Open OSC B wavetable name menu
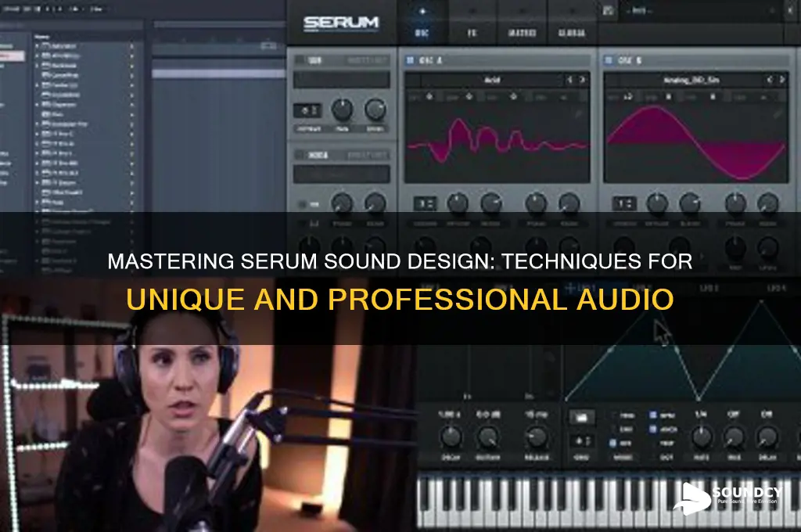 691,80
